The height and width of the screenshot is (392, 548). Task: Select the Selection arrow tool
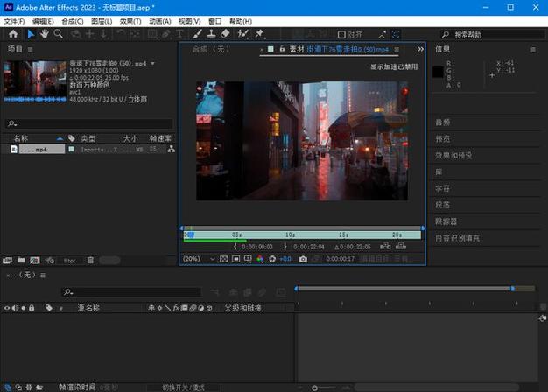[31, 34]
